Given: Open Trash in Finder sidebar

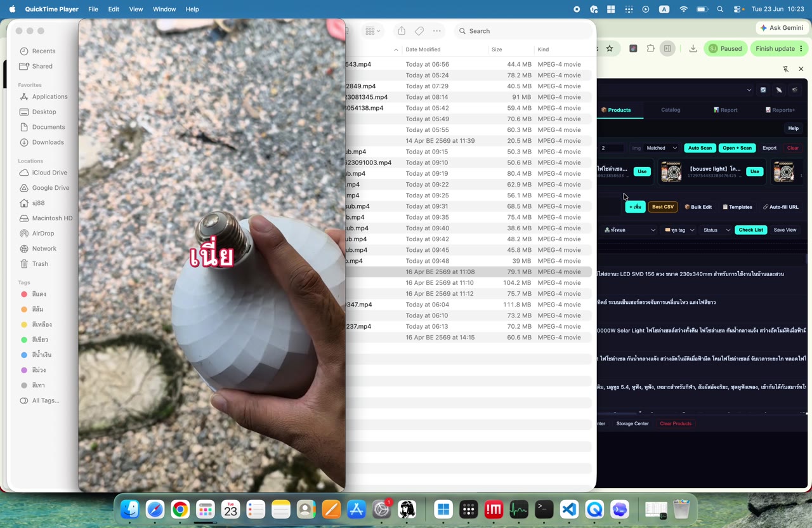Looking at the screenshot, I should point(40,264).
